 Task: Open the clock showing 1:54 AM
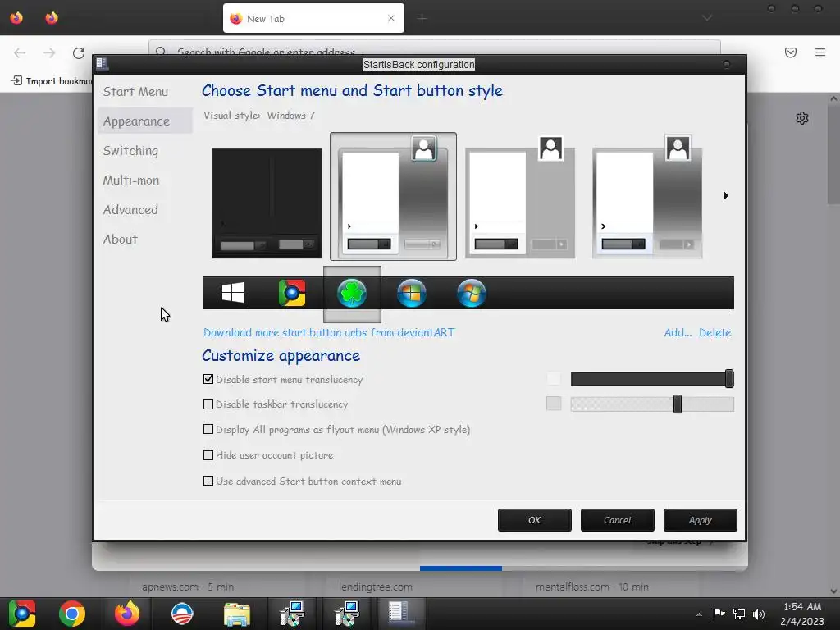(x=802, y=614)
